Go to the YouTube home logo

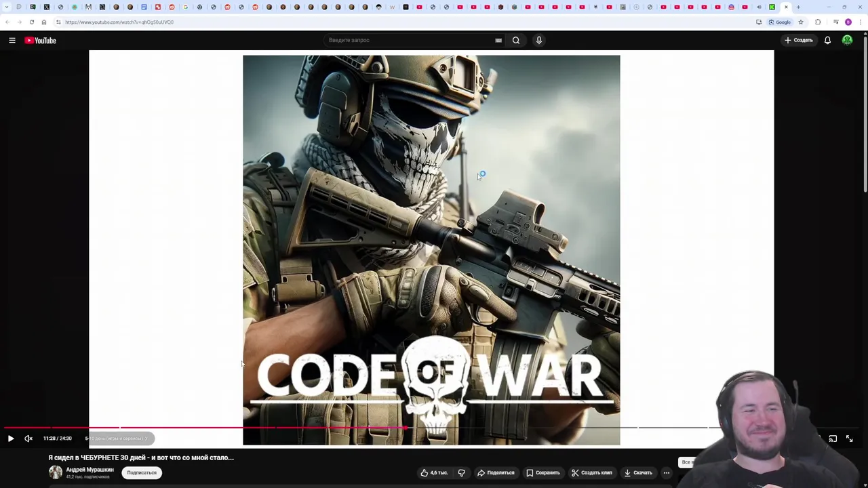point(40,41)
